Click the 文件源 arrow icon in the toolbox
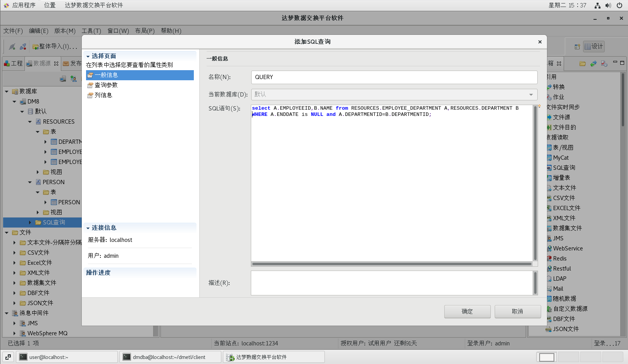This screenshot has width=628, height=364. 549,117
